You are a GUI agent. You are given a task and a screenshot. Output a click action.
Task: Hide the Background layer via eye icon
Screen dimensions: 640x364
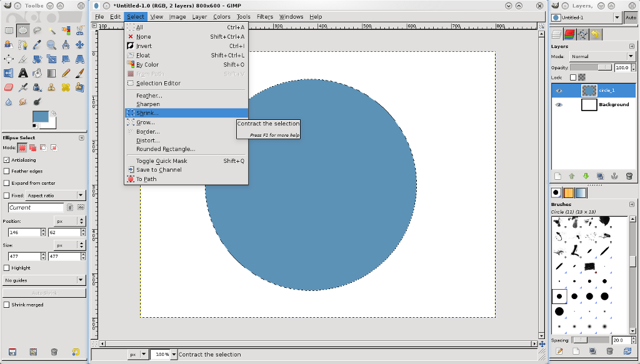(559, 105)
